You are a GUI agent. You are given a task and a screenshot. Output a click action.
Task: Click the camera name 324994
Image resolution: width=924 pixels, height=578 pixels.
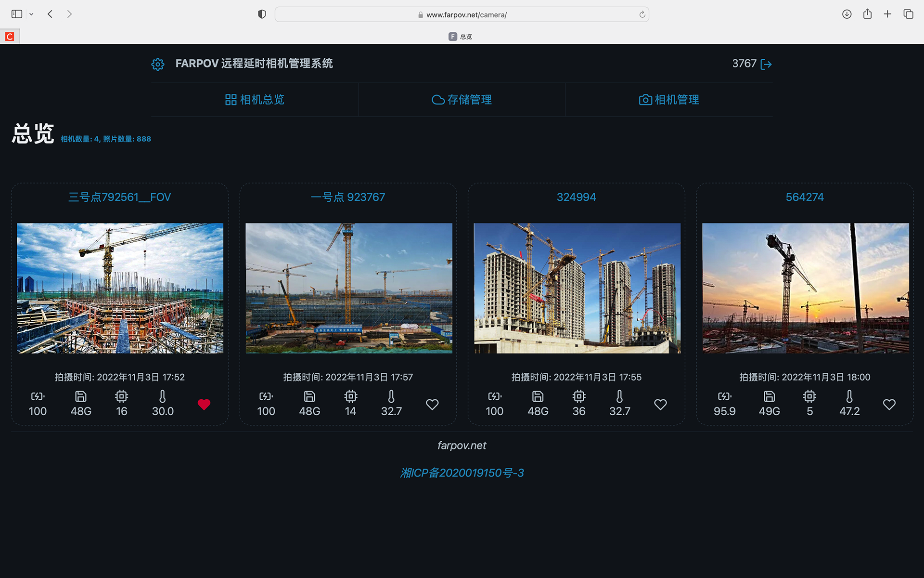click(x=576, y=197)
